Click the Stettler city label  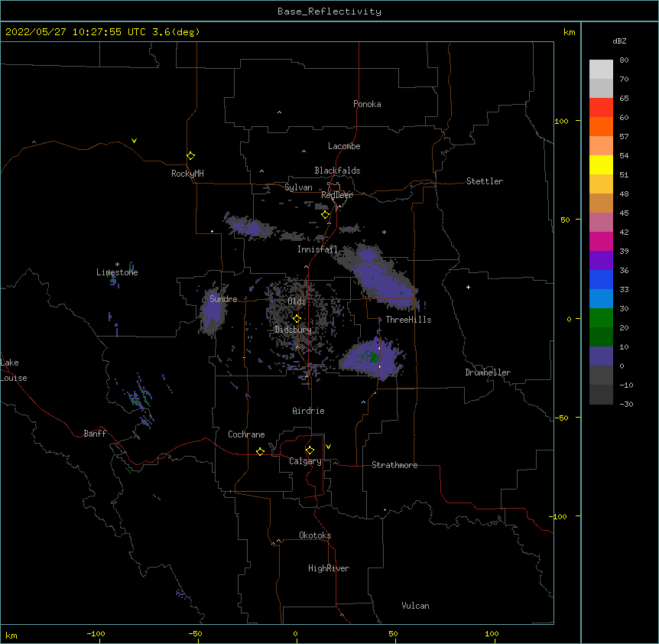(485, 181)
